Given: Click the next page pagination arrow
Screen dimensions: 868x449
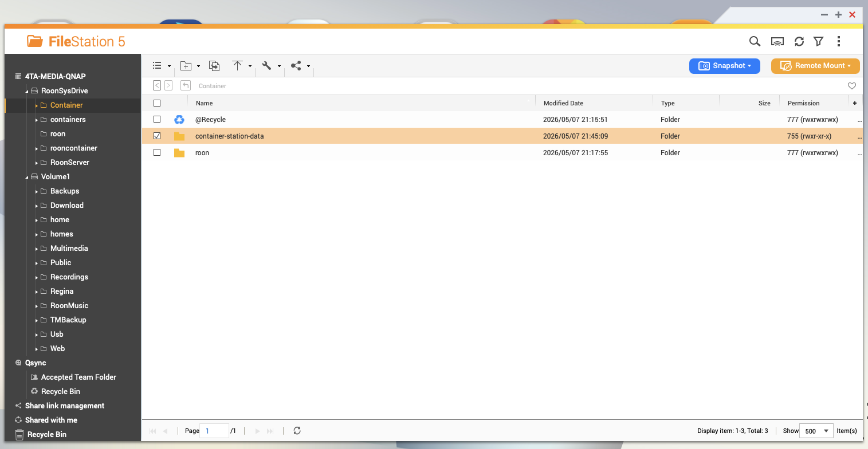Looking at the screenshot, I should click(257, 431).
